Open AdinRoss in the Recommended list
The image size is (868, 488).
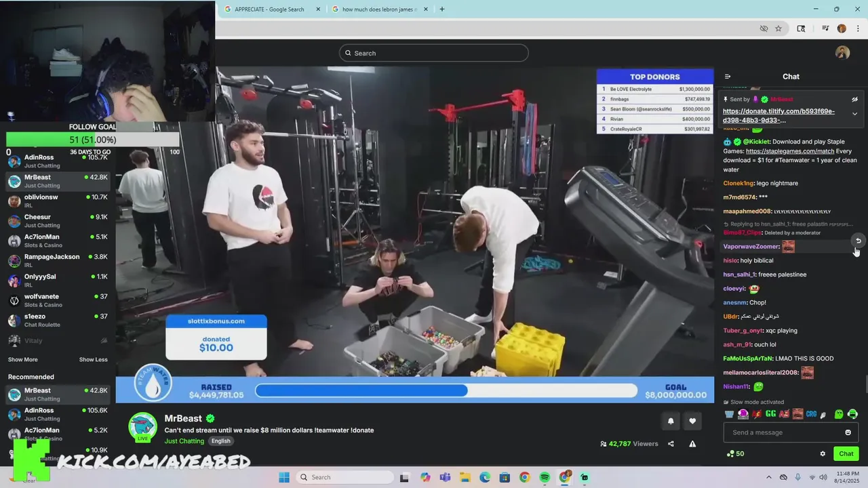tap(58, 414)
